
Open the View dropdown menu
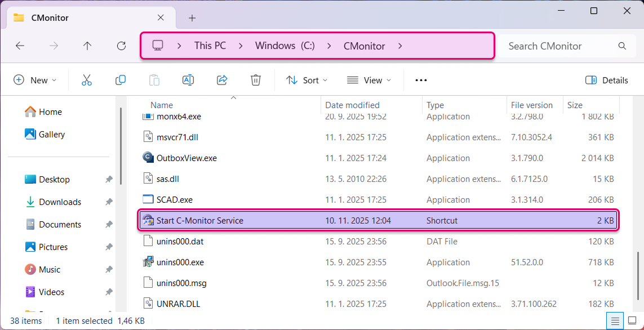369,81
